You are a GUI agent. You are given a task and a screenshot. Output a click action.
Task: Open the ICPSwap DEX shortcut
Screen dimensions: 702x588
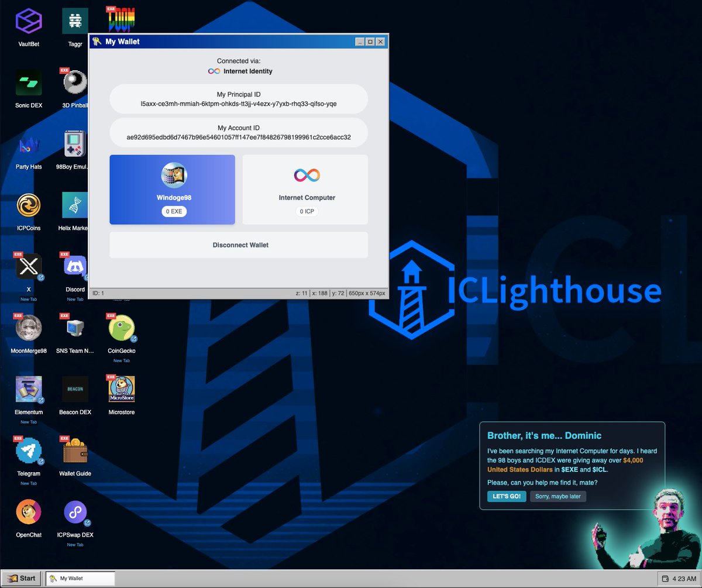75,513
